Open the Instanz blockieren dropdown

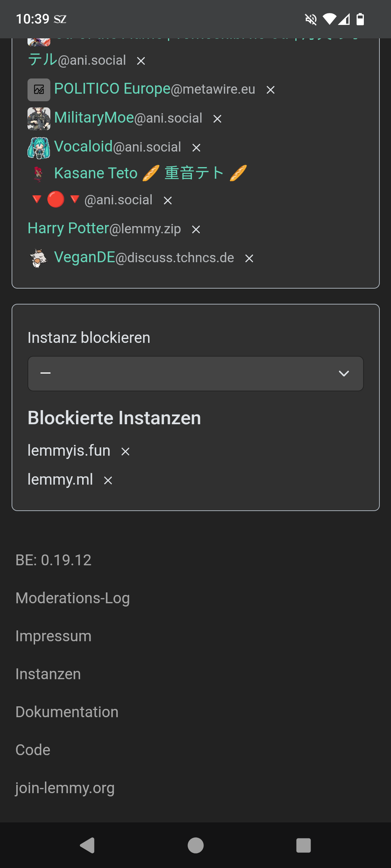pos(195,374)
